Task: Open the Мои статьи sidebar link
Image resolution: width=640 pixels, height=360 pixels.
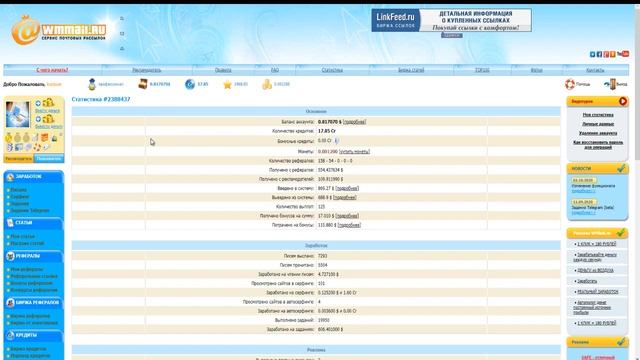Action: tap(22, 237)
